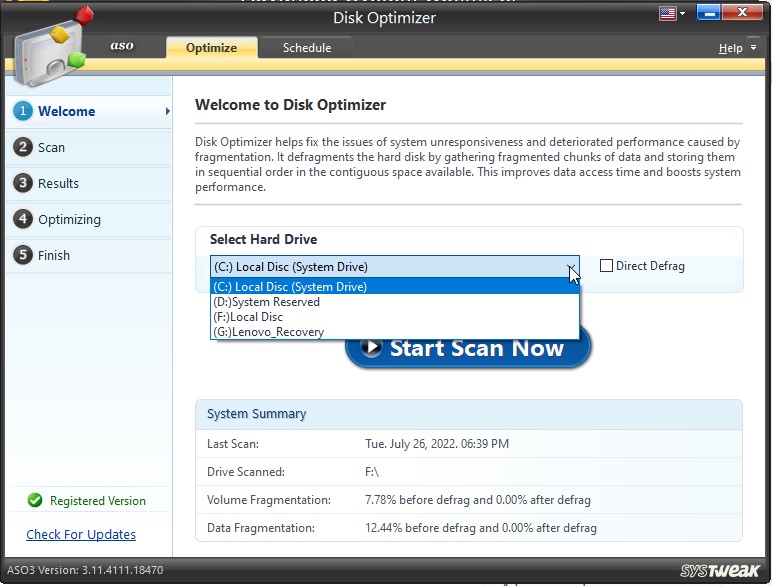
Task: Click the green Registered Version checkmark icon
Action: pyautogui.click(x=35, y=500)
